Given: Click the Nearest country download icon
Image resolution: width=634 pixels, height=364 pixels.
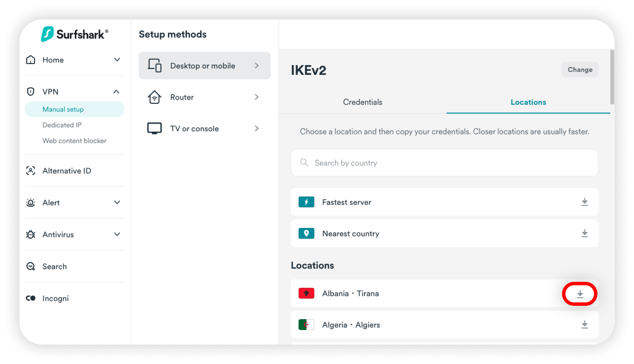Looking at the screenshot, I should click(585, 233).
